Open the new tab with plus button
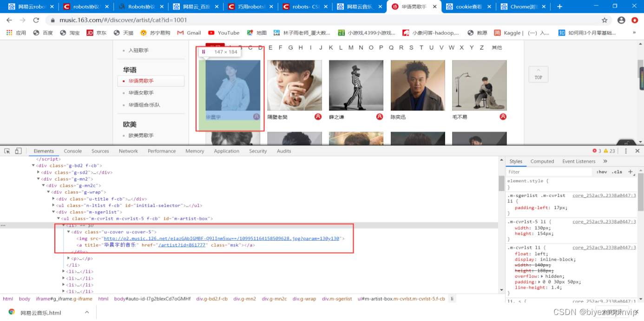The height and width of the screenshot is (321, 644). (559, 7)
